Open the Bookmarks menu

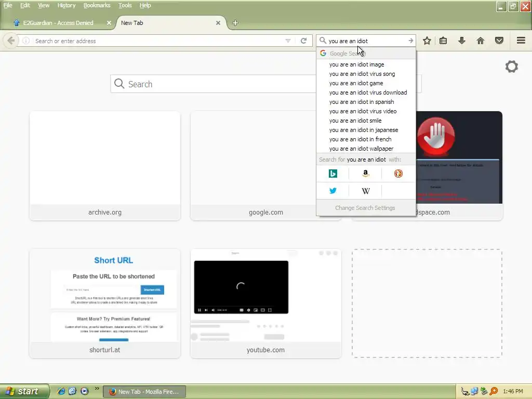[x=97, y=5]
